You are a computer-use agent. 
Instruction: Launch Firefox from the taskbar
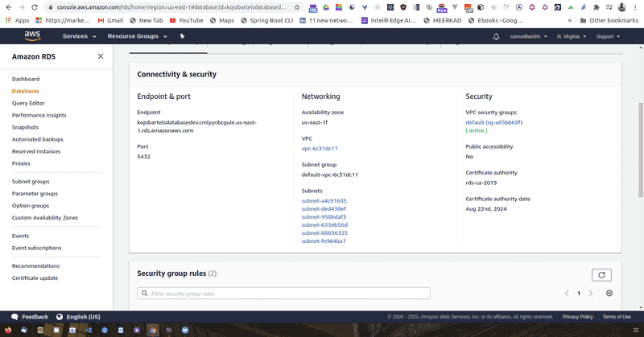click(8, 330)
